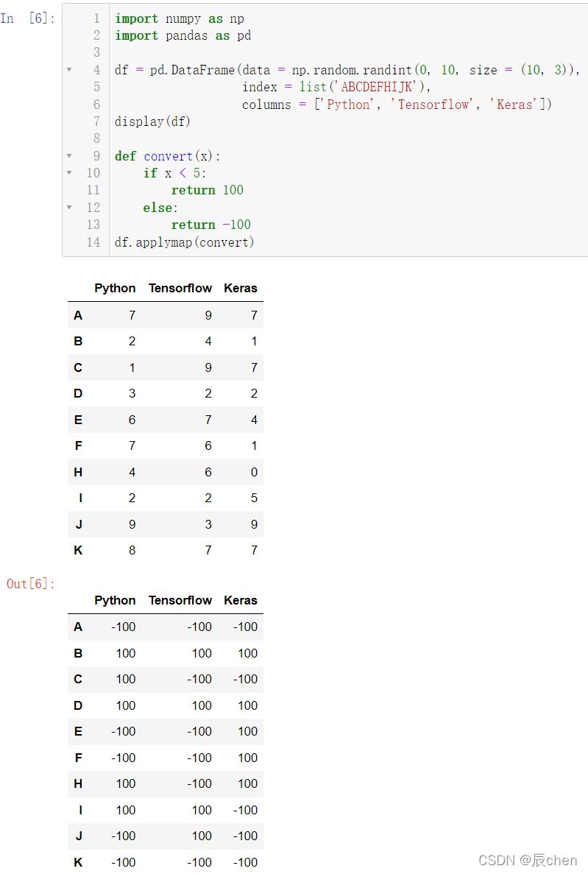The image size is (588, 874).
Task: Click Tensorflow value 3 in first table row J
Action: pyautogui.click(x=208, y=524)
